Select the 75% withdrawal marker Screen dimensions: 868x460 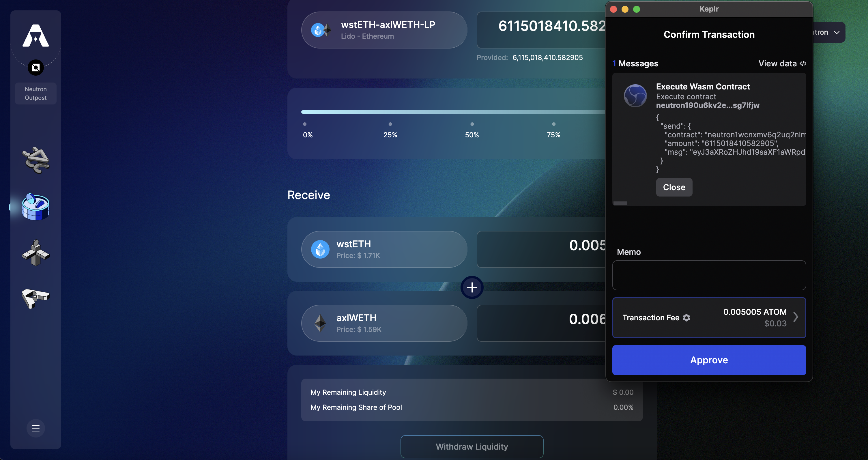[x=554, y=124]
